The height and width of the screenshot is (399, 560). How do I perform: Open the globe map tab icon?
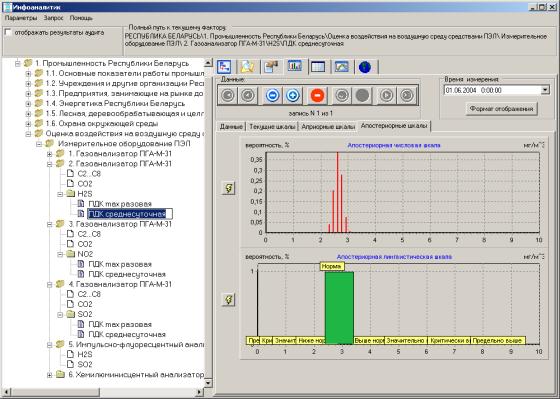click(x=365, y=67)
